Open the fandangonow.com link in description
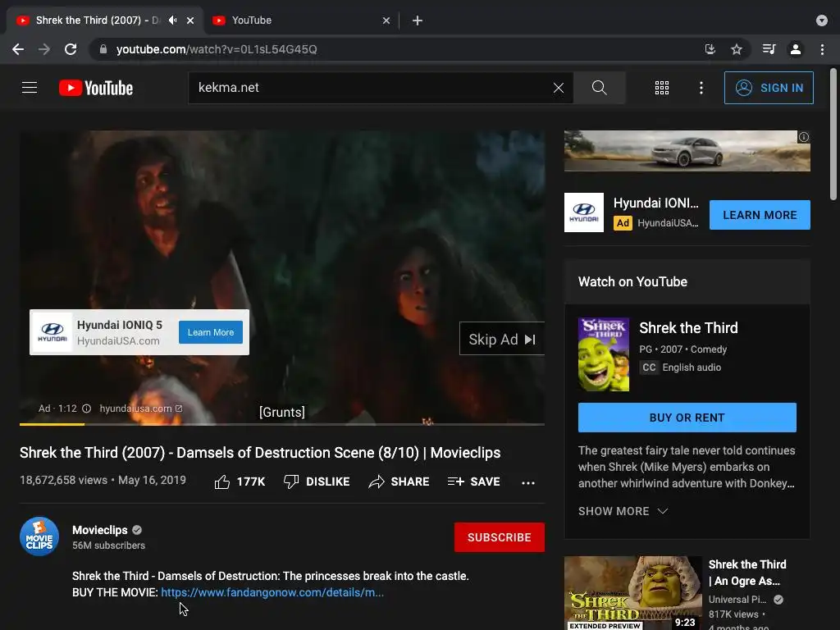840x630 pixels. pyautogui.click(x=272, y=592)
